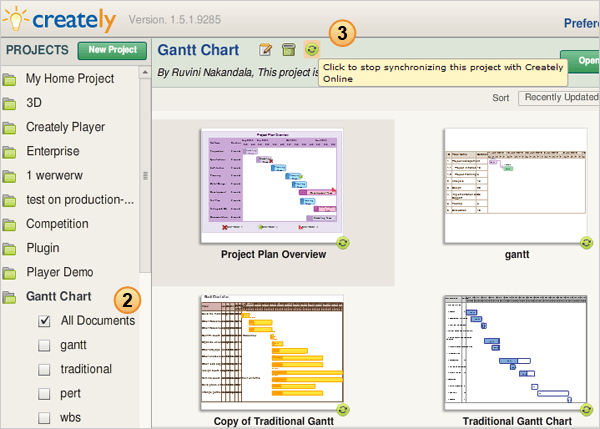Click the PROJECTS panel heading
This screenshot has height=429, width=600.
coord(37,50)
